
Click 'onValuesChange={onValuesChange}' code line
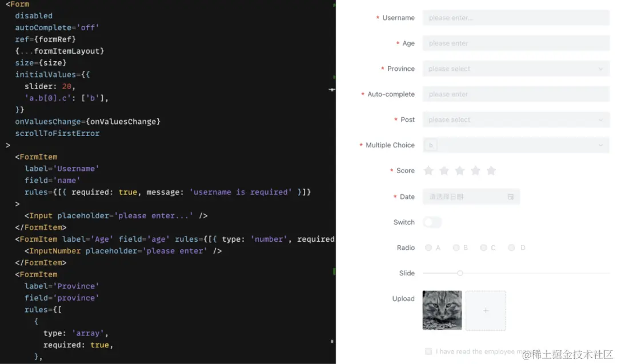pos(88,122)
